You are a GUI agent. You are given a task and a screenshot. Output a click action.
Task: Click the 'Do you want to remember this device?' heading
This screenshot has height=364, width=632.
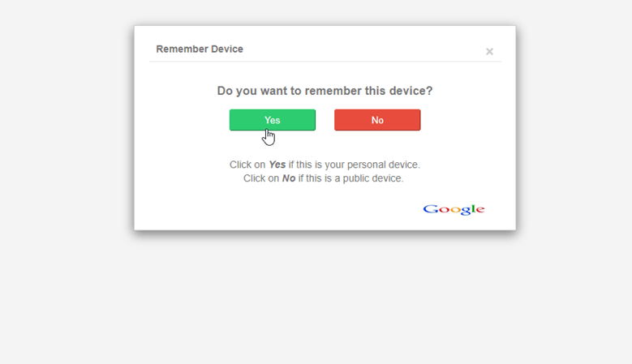[x=325, y=91]
